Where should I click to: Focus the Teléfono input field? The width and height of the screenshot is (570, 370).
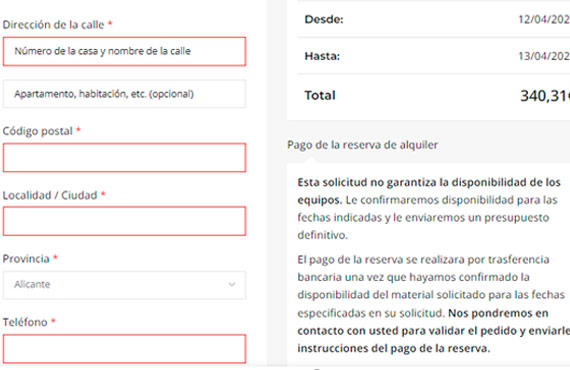pos(124,349)
